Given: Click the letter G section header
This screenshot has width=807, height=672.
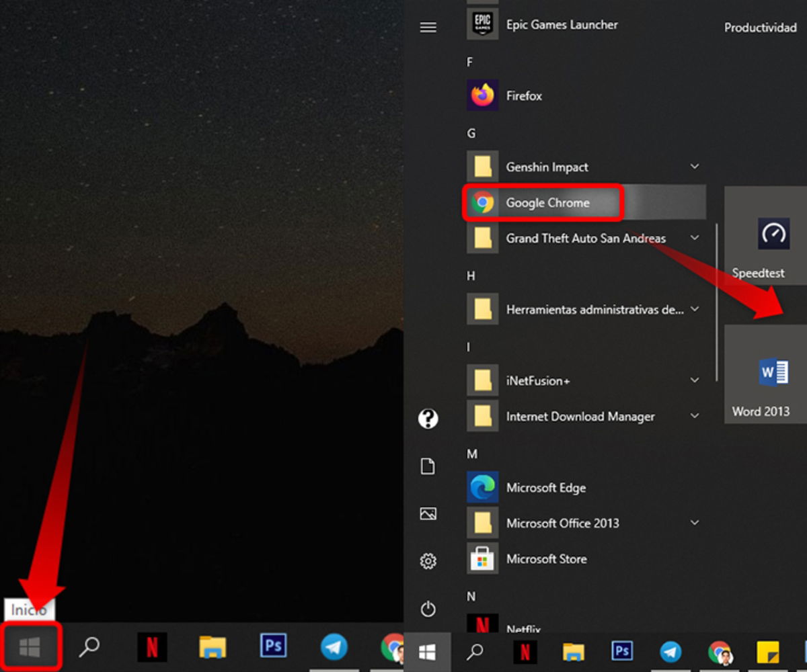Looking at the screenshot, I should coord(471,133).
